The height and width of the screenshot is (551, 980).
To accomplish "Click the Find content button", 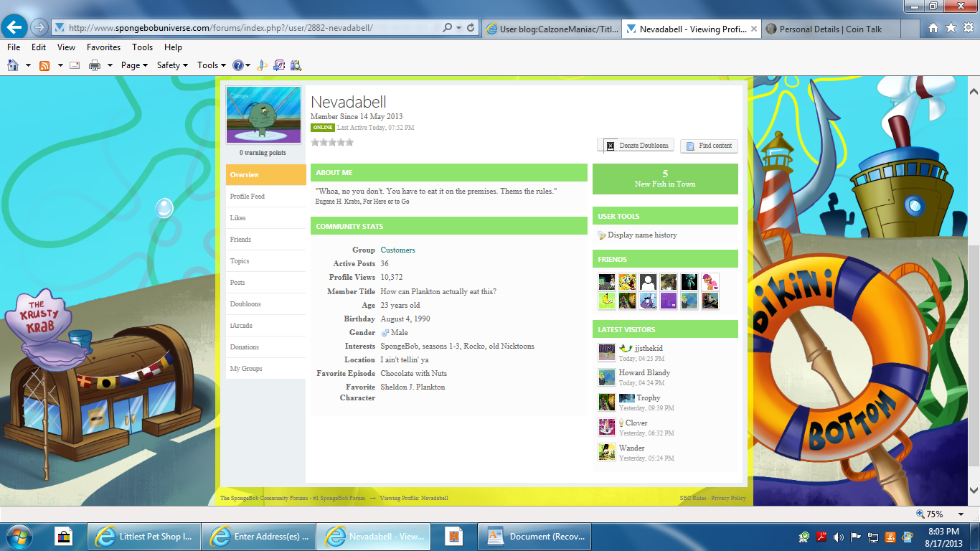I will coord(709,146).
